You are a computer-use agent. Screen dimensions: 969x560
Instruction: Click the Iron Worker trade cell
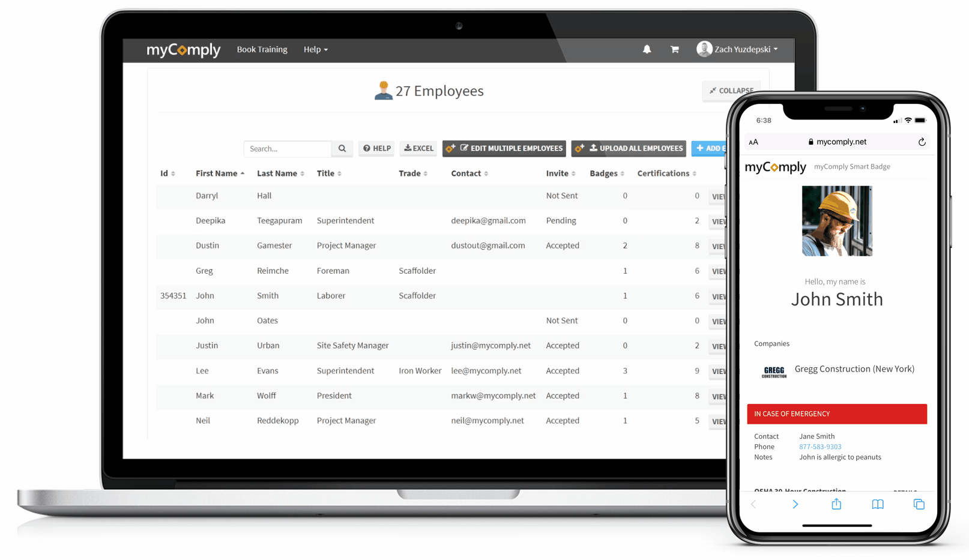(420, 371)
